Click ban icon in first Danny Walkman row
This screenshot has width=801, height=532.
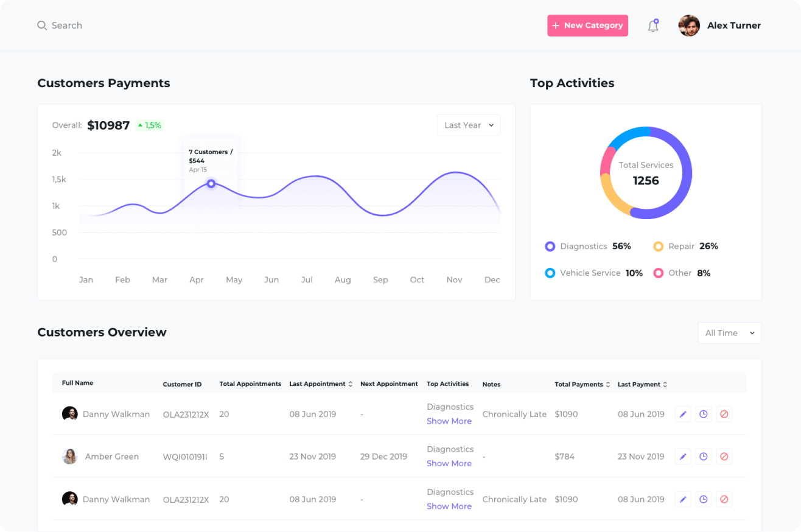pos(724,414)
